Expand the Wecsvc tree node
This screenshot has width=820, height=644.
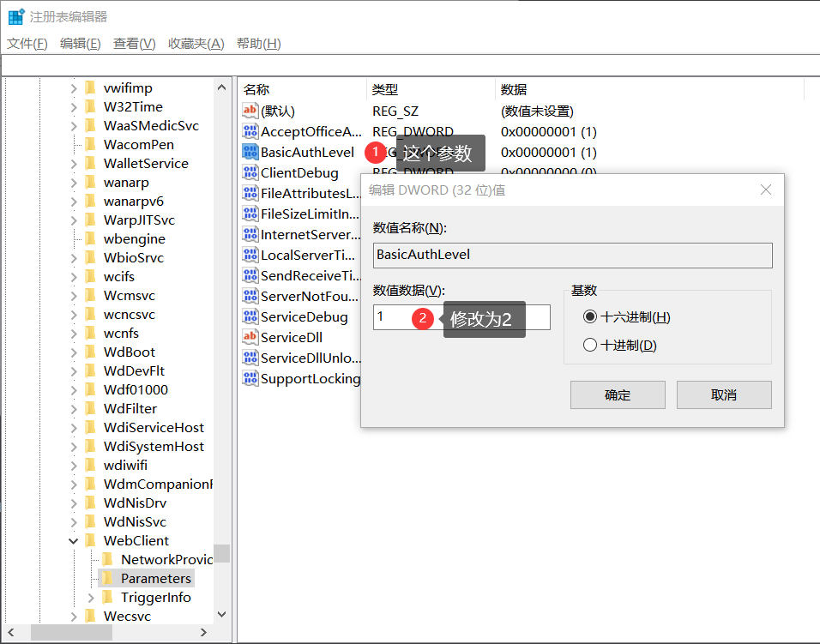(x=73, y=617)
